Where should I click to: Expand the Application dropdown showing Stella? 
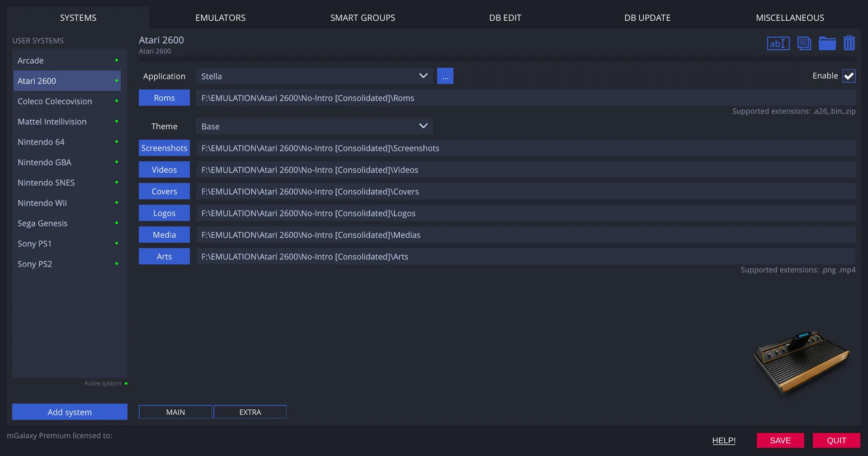(314, 76)
